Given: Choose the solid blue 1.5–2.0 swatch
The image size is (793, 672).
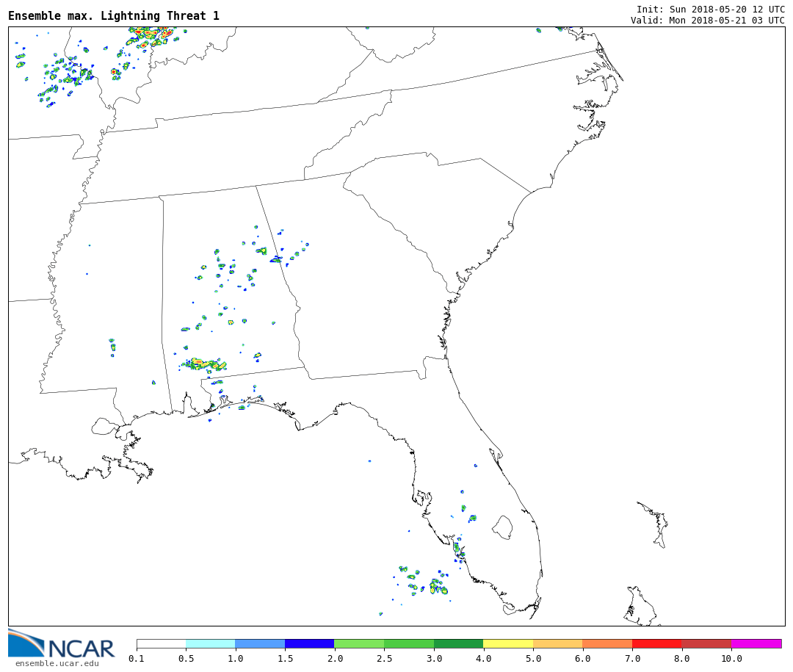Looking at the screenshot, I should tap(309, 643).
